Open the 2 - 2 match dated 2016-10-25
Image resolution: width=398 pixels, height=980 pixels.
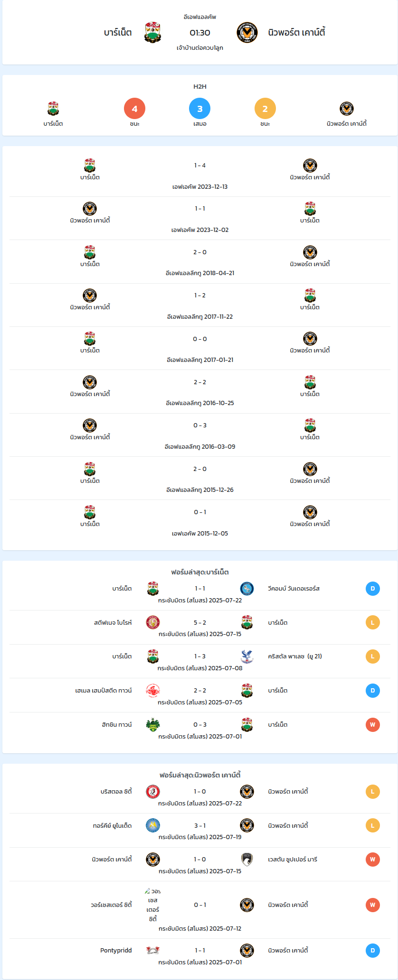coord(200,392)
